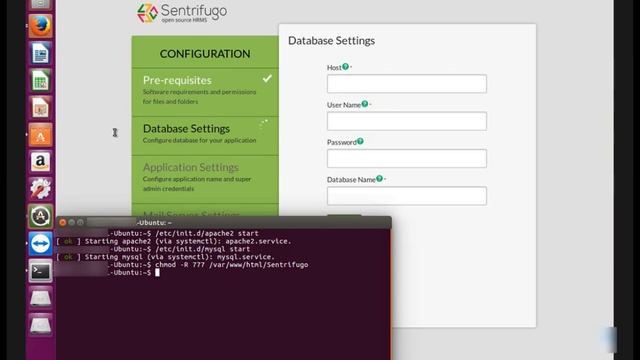
Task: Click the terminal title bar
Action: coord(224,222)
